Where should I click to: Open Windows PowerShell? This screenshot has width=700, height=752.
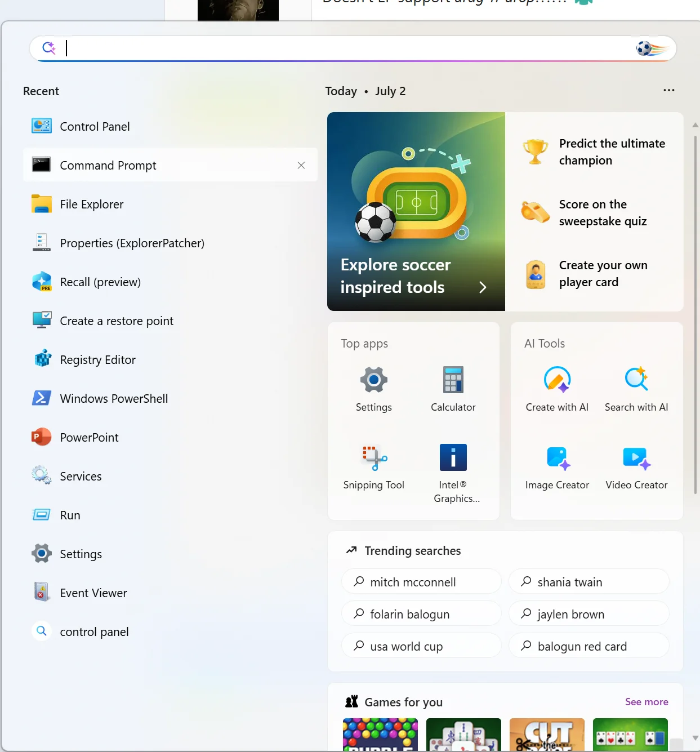point(170,398)
